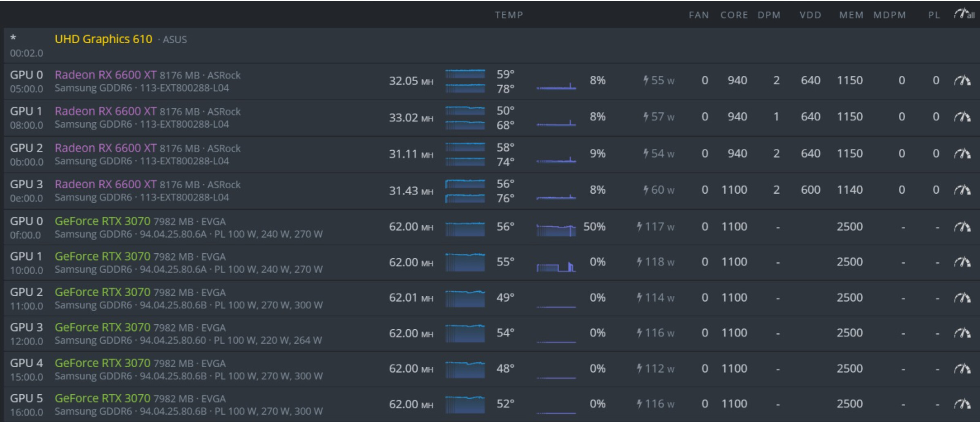Open overclock gauge for GeForce GPU 2
980x422 pixels.
pyautogui.click(x=962, y=298)
